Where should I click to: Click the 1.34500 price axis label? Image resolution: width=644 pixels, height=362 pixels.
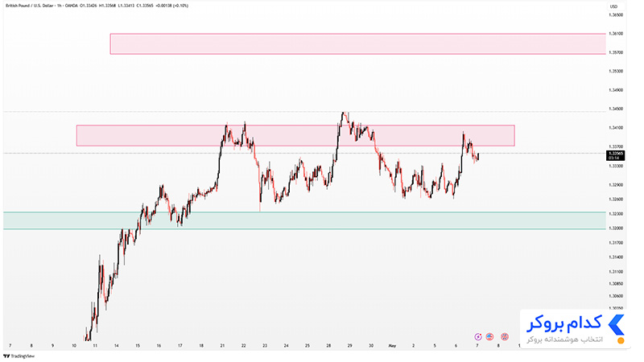[616, 109]
